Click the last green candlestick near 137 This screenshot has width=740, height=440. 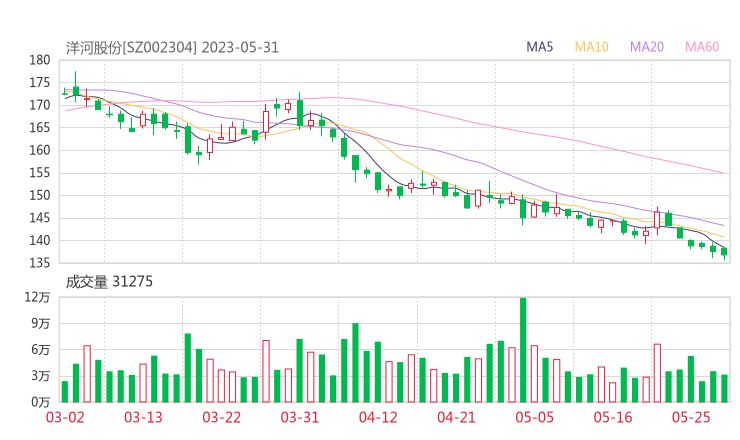pyautogui.click(x=724, y=252)
